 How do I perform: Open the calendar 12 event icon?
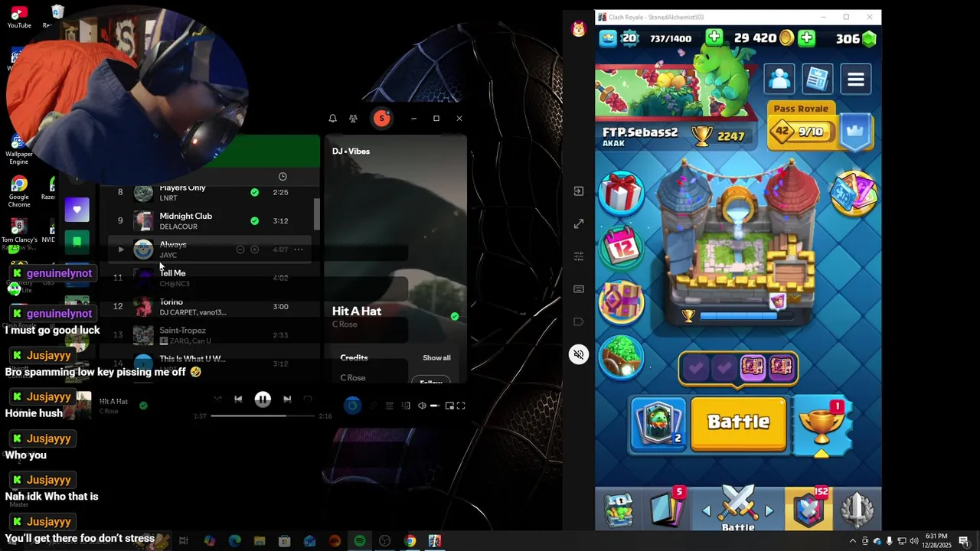622,246
